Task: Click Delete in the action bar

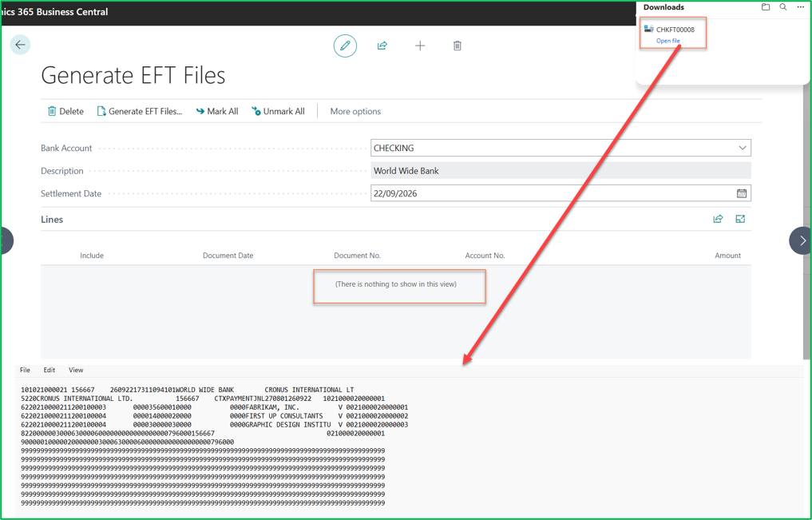Action: [x=65, y=111]
